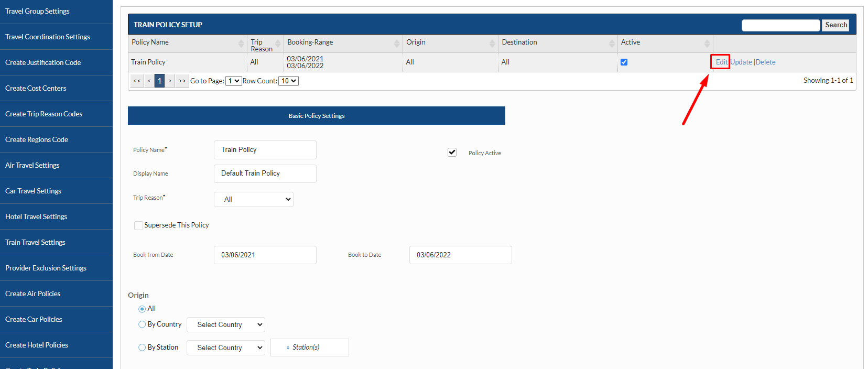Select the By Country origin option
Screen dimensions: 868x369
[142, 324]
